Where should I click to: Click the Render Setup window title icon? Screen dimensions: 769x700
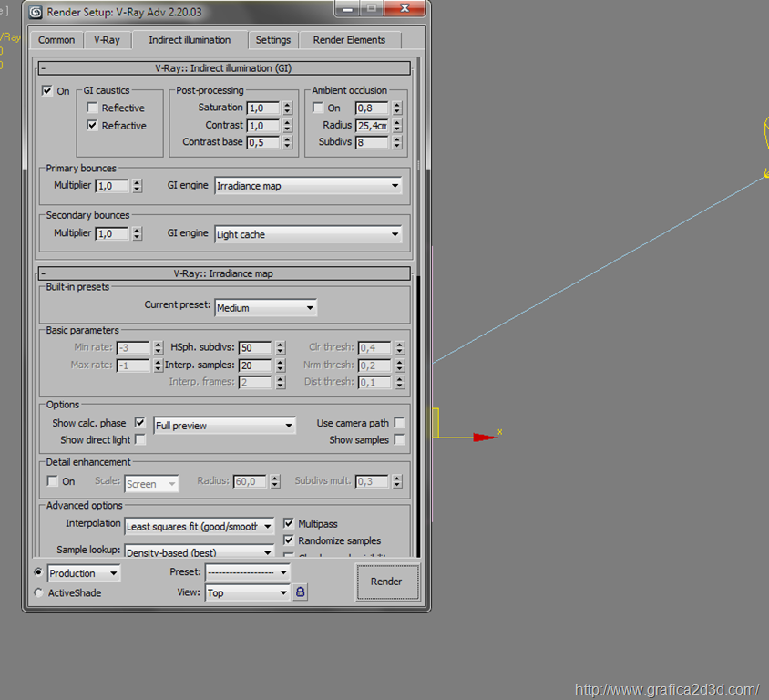click(36, 12)
